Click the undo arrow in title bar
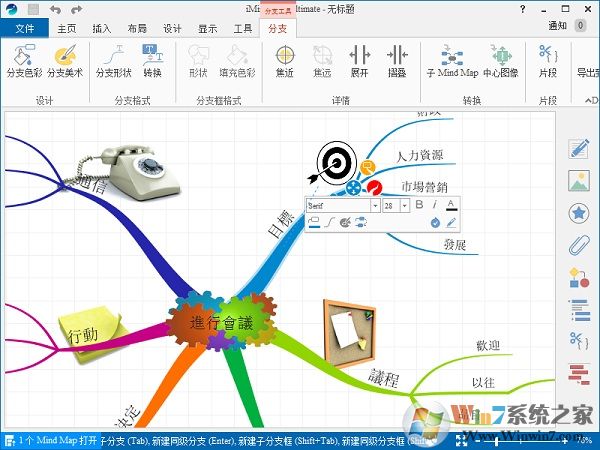Viewport: 600px width, 450px height. [55, 9]
